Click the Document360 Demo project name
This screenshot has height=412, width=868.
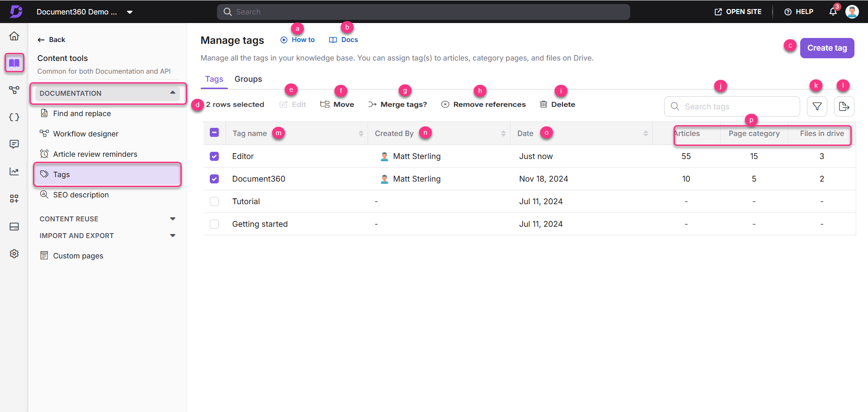pyautogui.click(x=77, y=12)
